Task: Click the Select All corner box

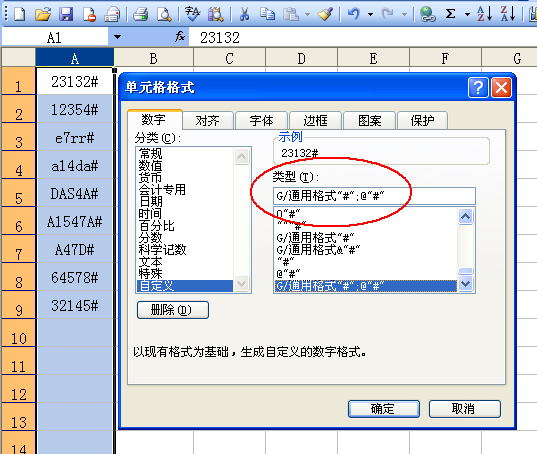Action: tap(18, 57)
